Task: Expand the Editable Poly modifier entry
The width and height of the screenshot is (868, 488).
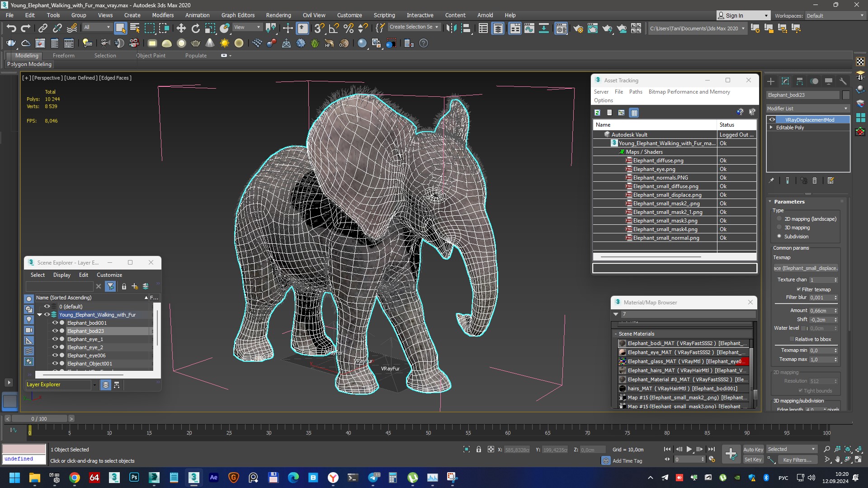Action: point(771,128)
